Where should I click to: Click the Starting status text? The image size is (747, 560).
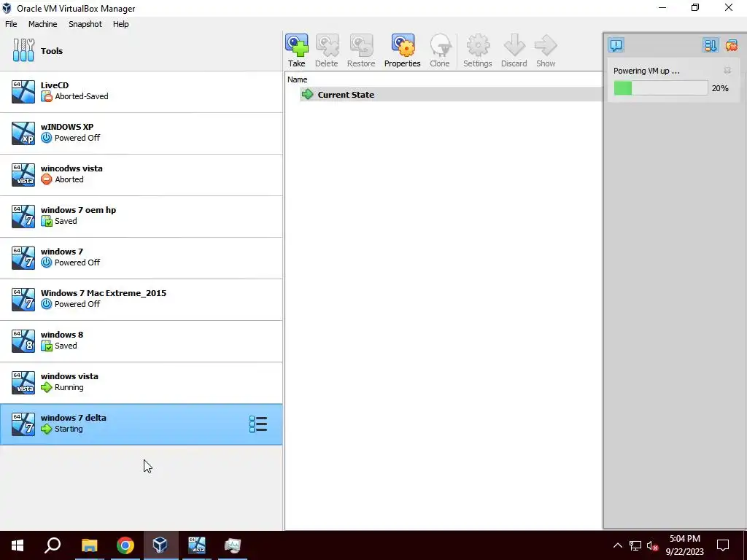(x=69, y=429)
